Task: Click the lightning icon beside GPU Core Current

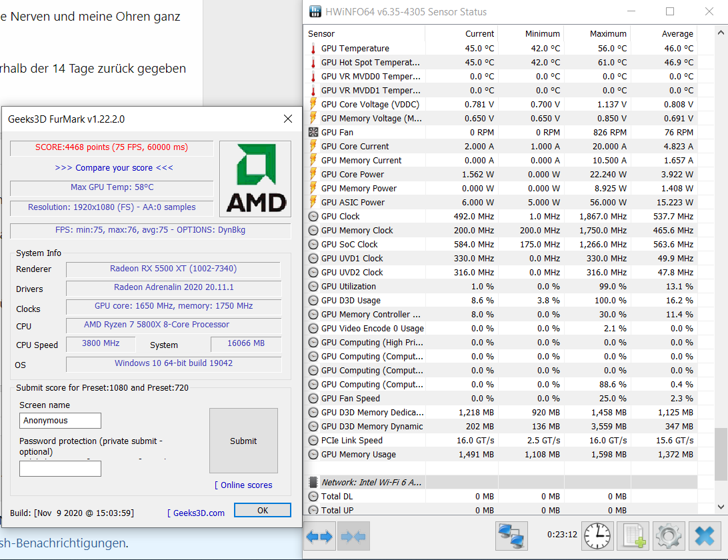Action: pyautogui.click(x=313, y=146)
